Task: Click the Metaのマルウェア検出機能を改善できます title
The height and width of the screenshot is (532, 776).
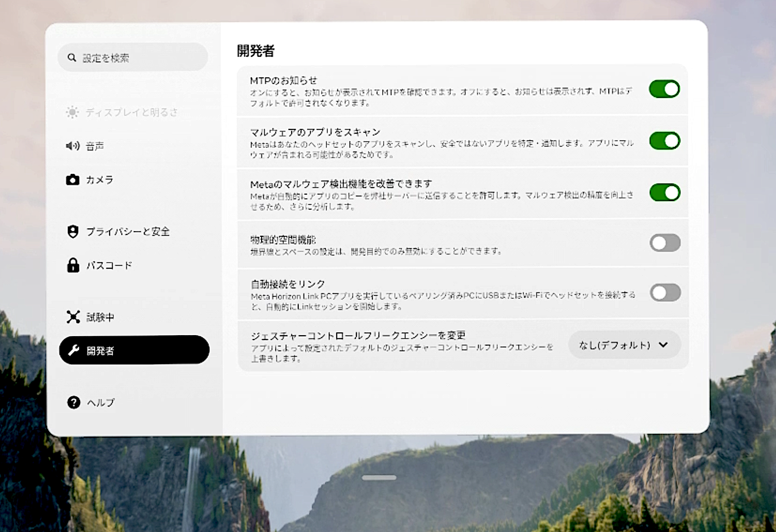Action: [341, 184]
